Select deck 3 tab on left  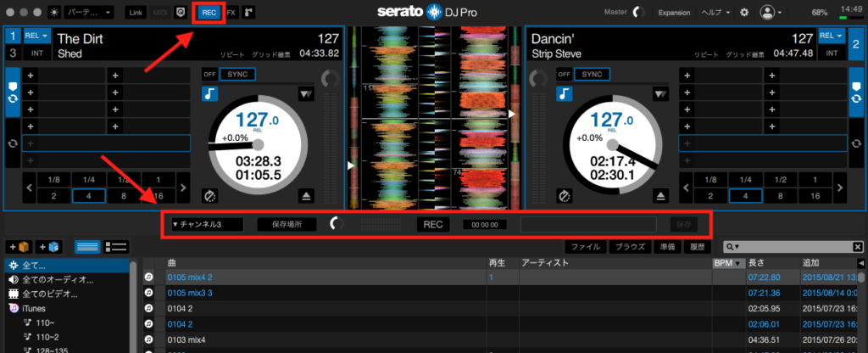coord(13,53)
